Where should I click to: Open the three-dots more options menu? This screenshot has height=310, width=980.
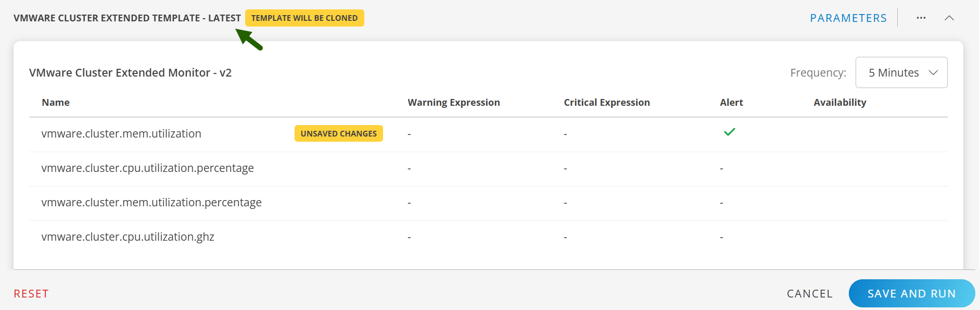click(x=921, y=18)
